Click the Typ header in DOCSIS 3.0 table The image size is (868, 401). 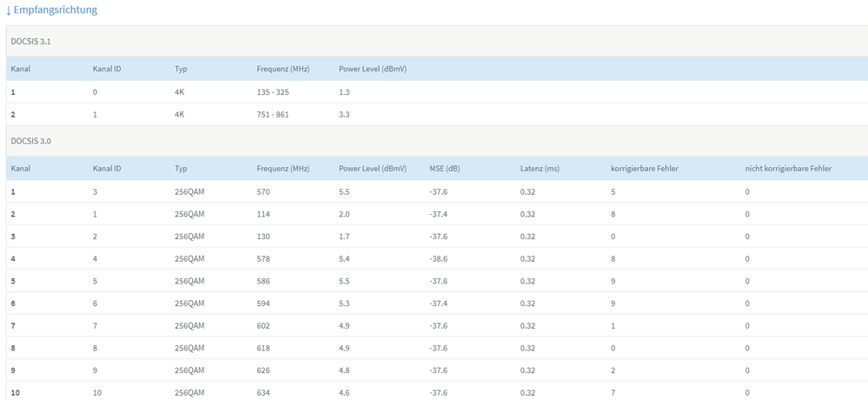pyautogui.click(x=181, y=169)
